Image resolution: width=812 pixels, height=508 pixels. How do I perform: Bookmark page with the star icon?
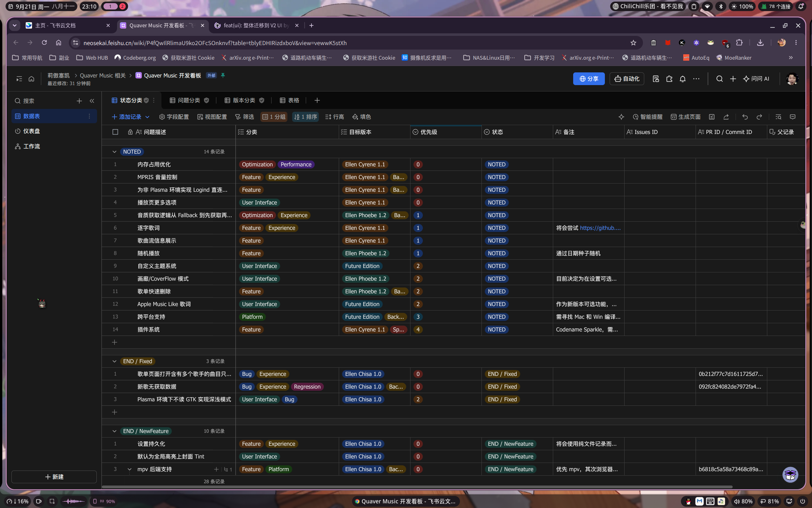[x=633, y=43]
